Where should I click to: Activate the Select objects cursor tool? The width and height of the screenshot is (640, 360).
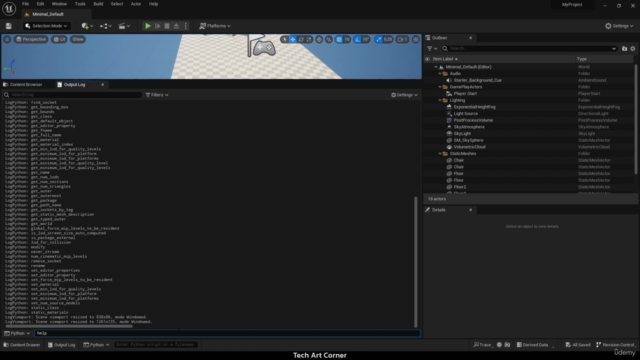click(284, 39)
